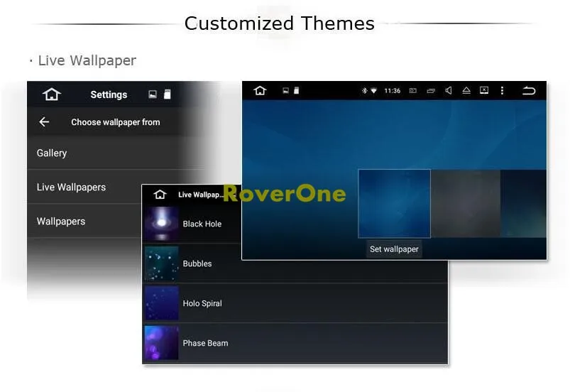Tap the back return arrow in status bar
This screenshot has height=392, width=570.
(x=529, y=90)
